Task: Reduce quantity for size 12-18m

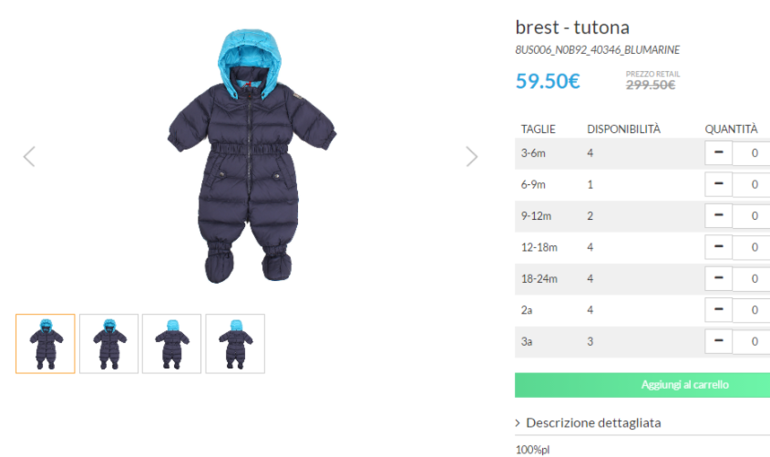Action: coord(718,247)
